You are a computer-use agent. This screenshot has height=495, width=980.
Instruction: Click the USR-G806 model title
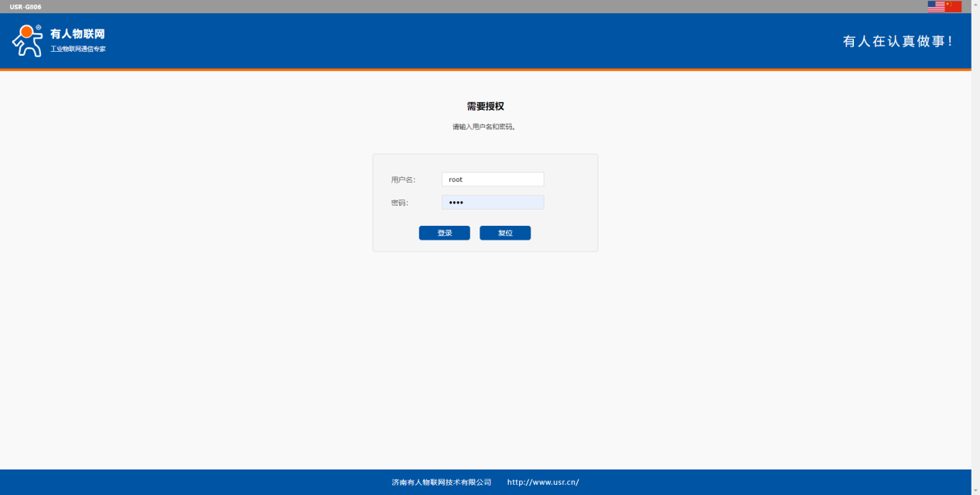[x=26, y=6]
